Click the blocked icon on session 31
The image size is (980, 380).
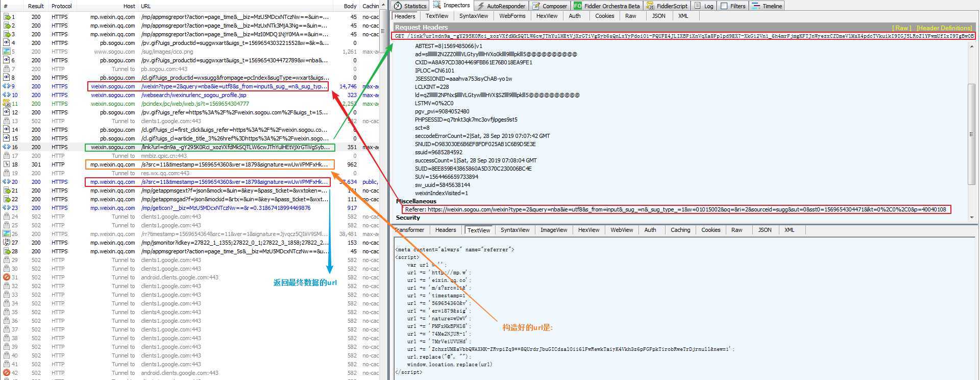(7, 277)
